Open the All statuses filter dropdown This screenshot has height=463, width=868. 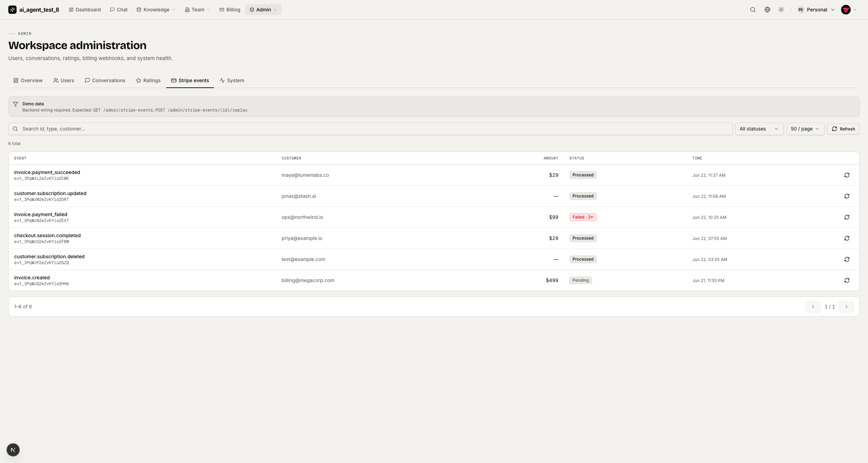(759, 129)
